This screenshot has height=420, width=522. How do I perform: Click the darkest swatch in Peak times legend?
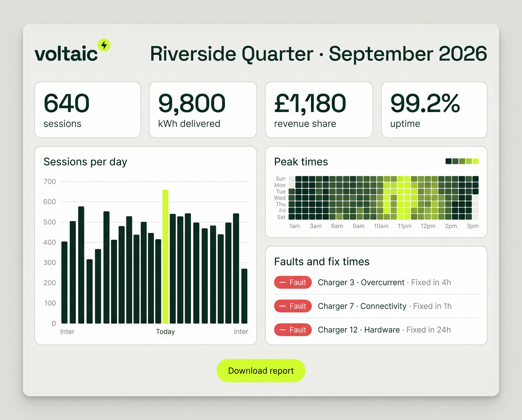(x=448, y=161)
